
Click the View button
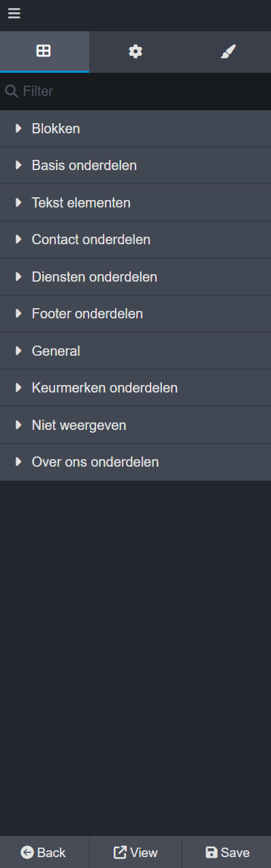coord(135,852)
